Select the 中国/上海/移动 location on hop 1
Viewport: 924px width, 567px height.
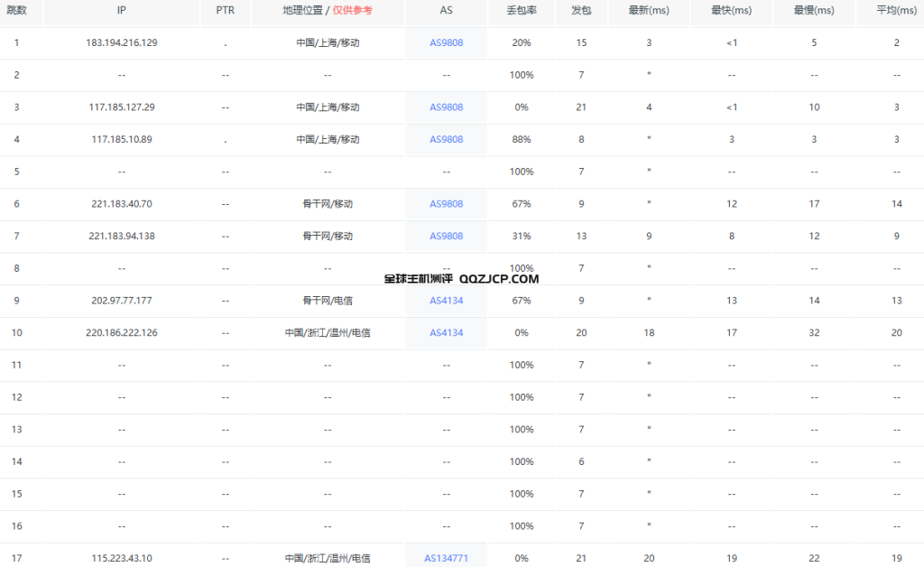point(327,42)
